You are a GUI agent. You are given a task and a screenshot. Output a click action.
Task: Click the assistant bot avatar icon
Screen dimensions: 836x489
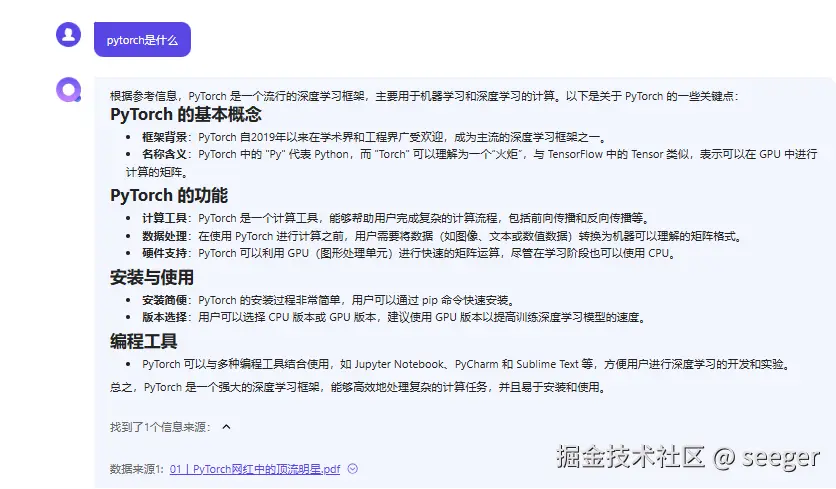click(x=69, y=90)
